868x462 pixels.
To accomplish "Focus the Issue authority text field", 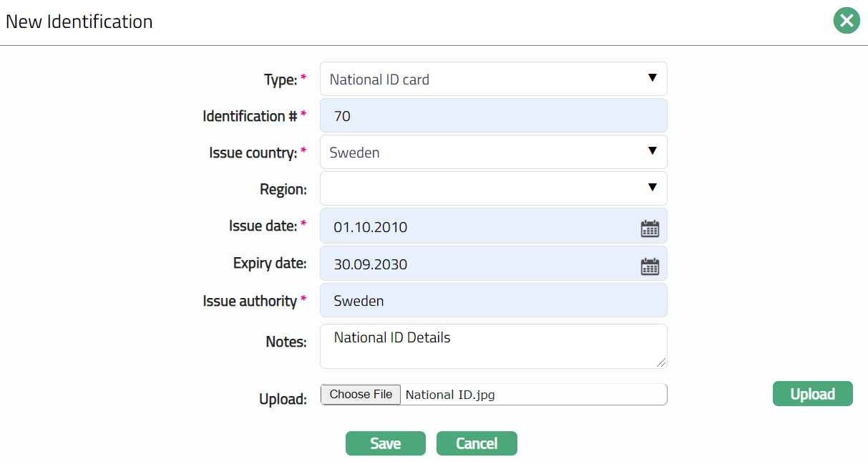I will (x=493, y=301).
